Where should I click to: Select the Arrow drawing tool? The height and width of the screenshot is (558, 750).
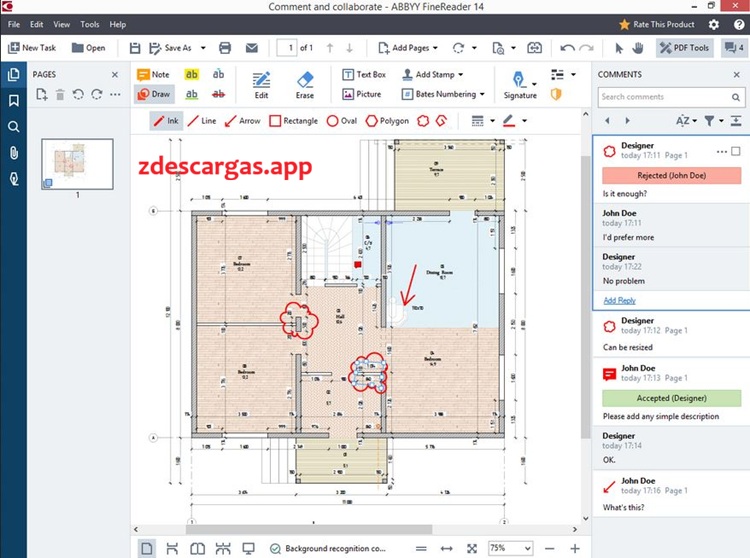click(x=243, y=121)
